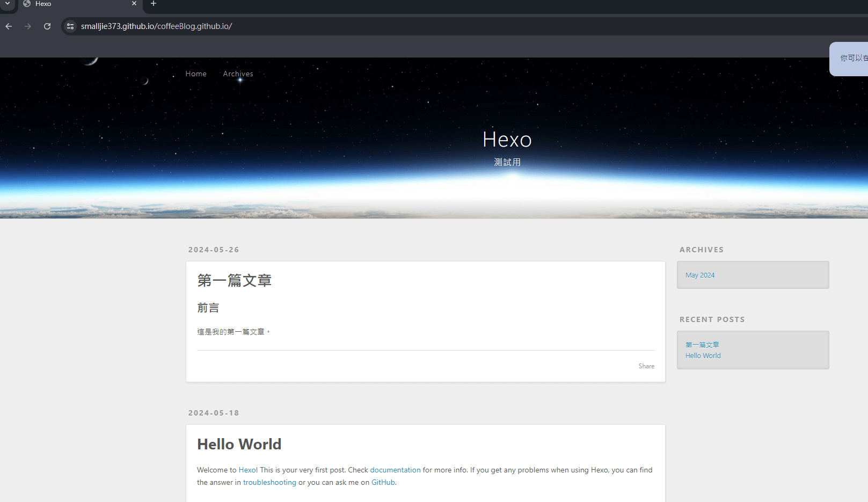Image resolution: width=868 pixels, height=502 pixels.
Task: Click the 2024-05-26 post date
Action: [214, 250]
